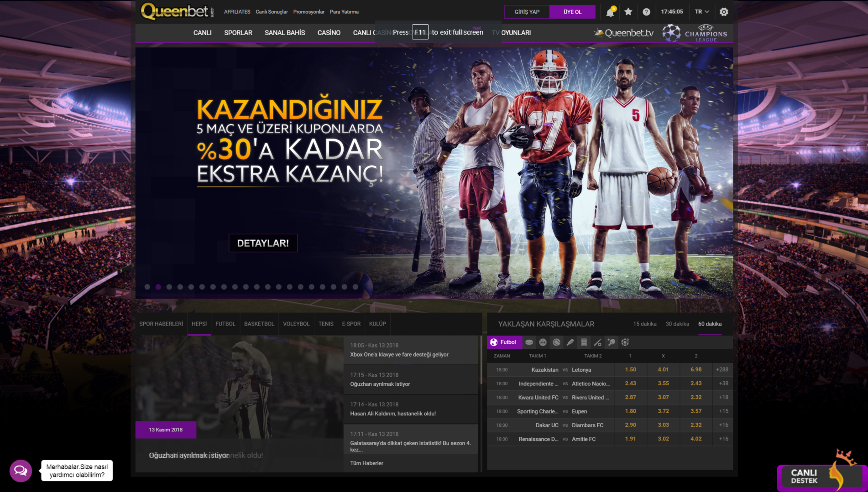Viewport: 868px width, 492px height.
Task: Open the help question mark icon
Action: (x=646, y=12)
